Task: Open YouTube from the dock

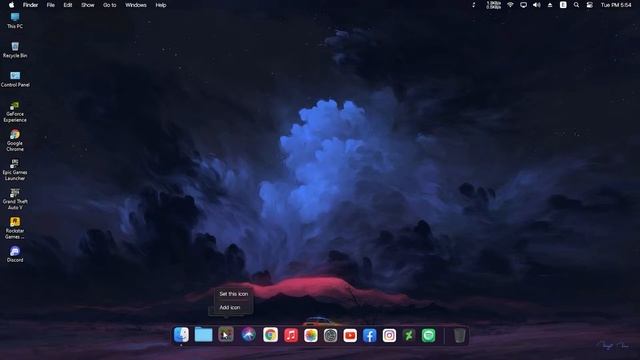Action: (x=350, y=336)
